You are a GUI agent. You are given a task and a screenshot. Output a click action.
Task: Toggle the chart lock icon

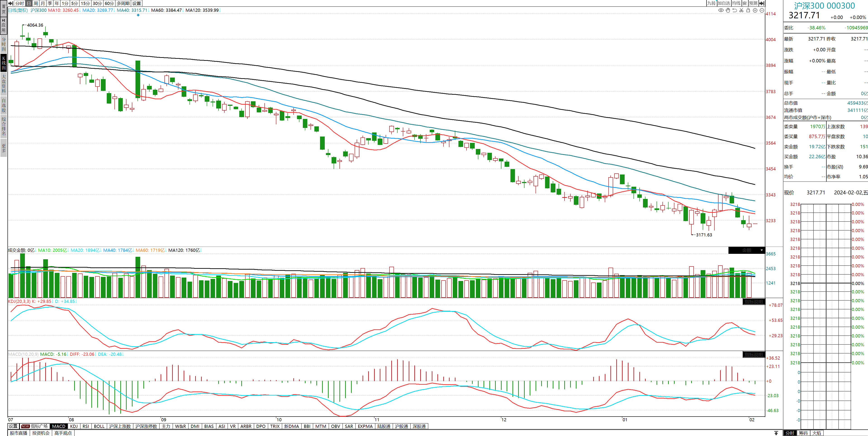(x=748, y=10)
